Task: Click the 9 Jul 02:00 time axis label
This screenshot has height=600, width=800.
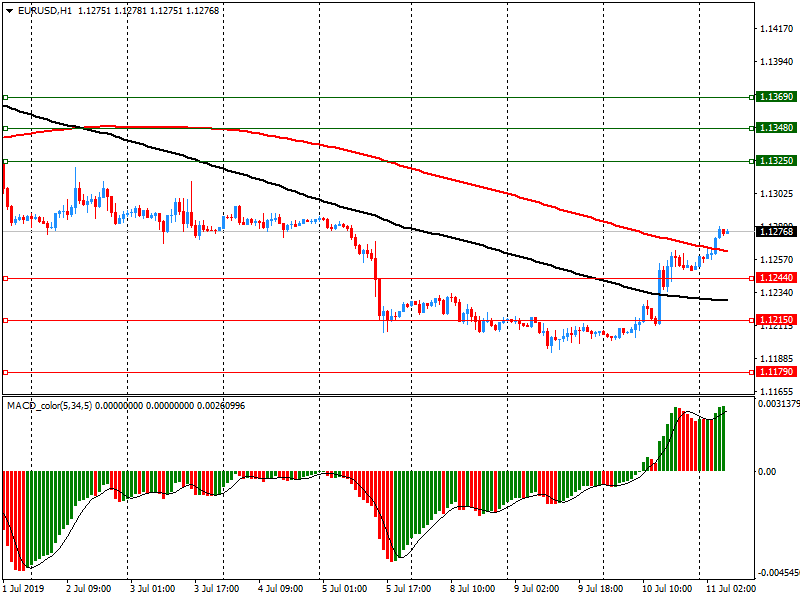Action: coord(537,588)
